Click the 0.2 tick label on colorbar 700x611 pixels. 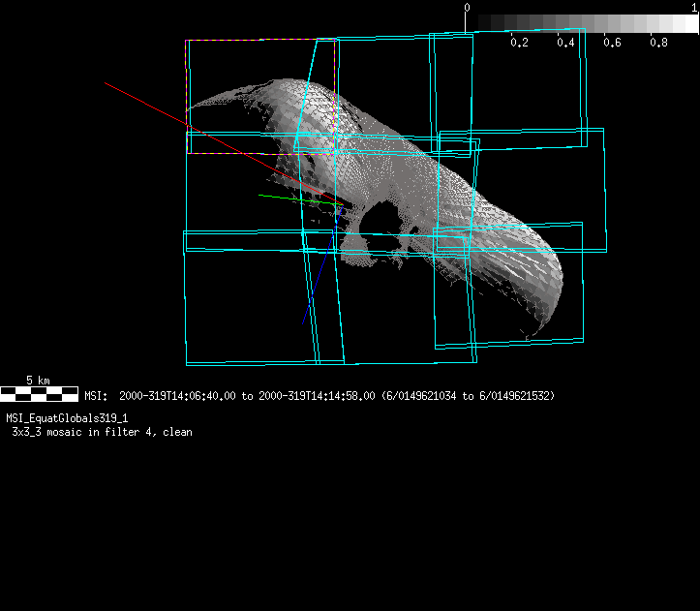click(519, 43)
